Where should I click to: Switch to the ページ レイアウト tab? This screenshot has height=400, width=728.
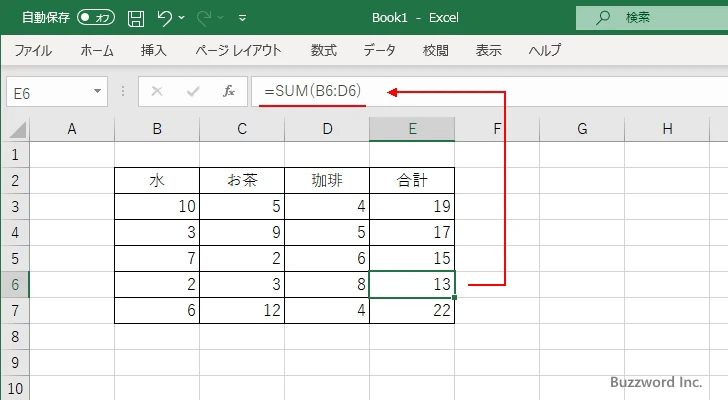point(239,50)
